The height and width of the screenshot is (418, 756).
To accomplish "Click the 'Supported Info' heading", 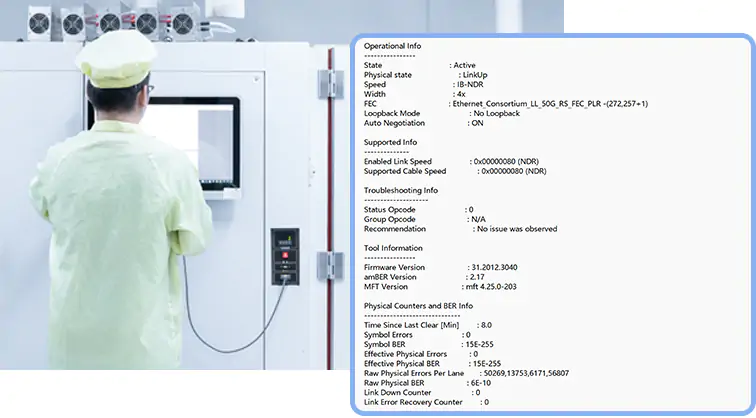I will pos(390,142).
